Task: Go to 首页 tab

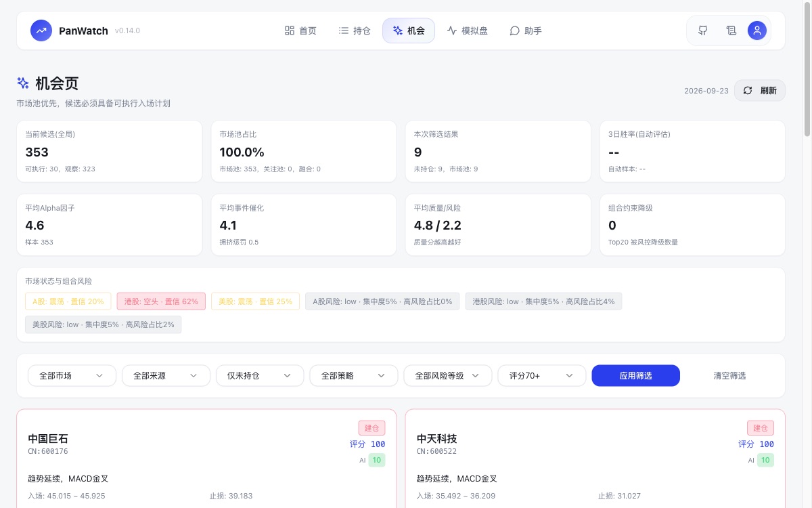Action: pyautogui.click(x=300, y=30)
